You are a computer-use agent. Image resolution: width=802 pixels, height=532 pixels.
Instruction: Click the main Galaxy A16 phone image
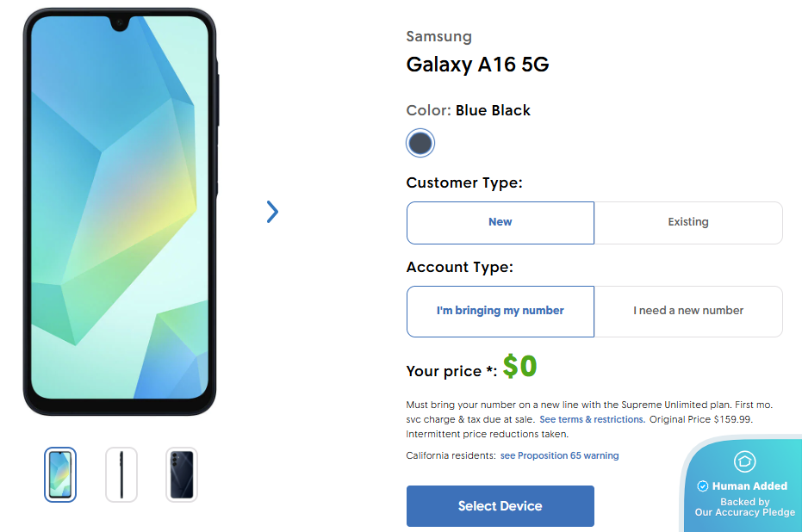tap(121, 212)
